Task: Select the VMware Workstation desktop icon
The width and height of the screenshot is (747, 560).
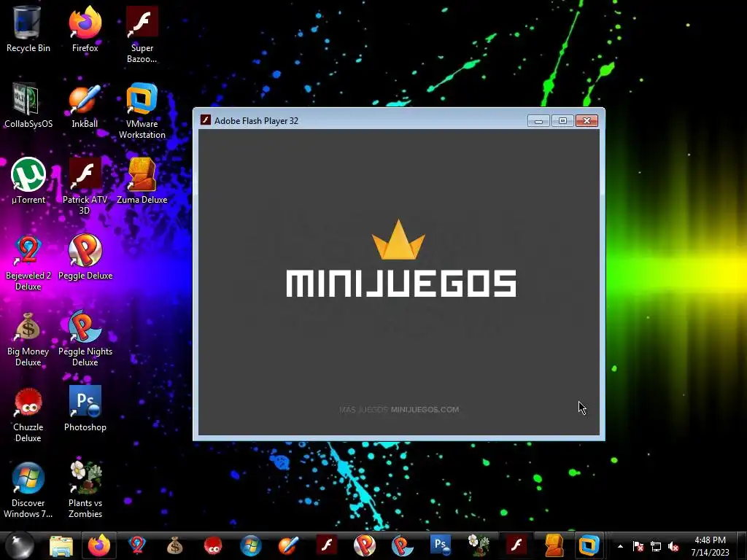Action: (142, 112)
